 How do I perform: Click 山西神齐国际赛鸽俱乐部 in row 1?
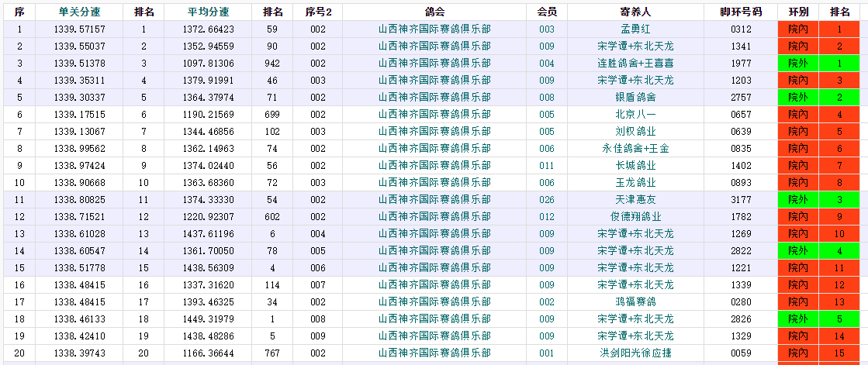pyautogui.click(x=434, y=29)
